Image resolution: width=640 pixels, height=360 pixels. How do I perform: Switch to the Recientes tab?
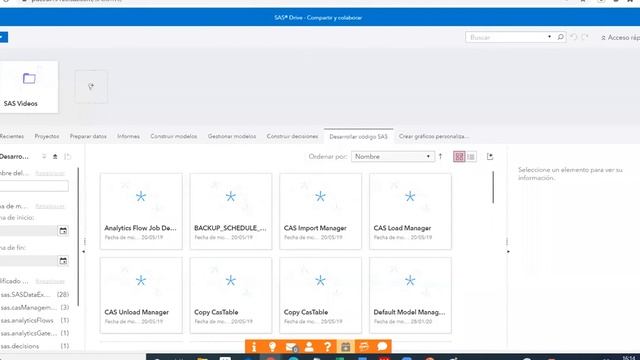pyautogui.click(x=11, y=136)
